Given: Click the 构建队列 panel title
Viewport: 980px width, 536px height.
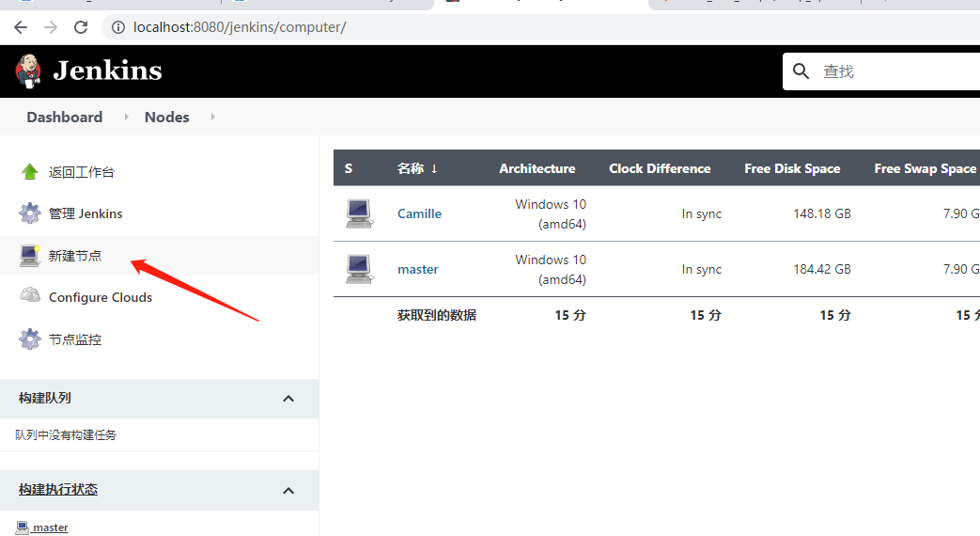Looking at the screenshot, I should 45,398.
